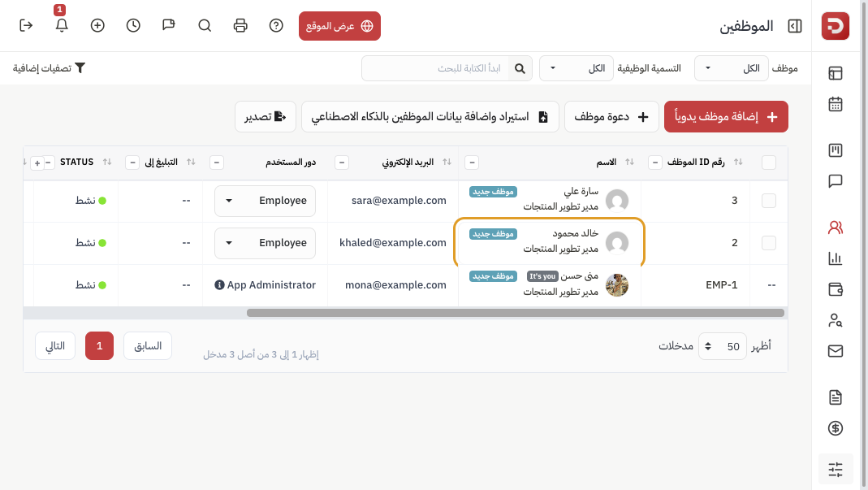868x490 pixels.
Task: Click the إضافة موظف يدوياً button
Action: pos(726,116)
